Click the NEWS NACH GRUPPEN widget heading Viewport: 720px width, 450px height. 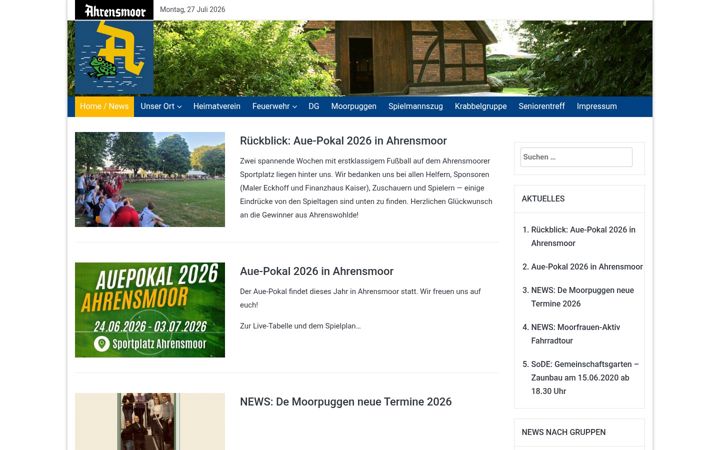click(563, 432)
